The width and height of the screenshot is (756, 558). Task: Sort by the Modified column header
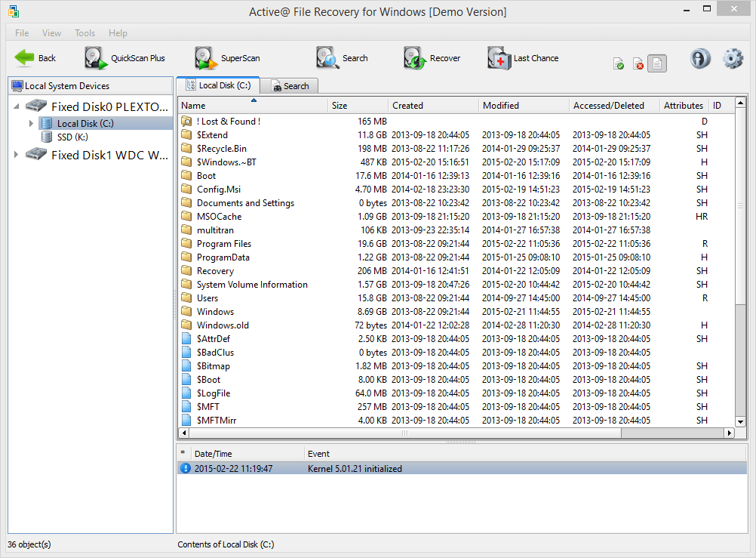click(x=523, y=105)
